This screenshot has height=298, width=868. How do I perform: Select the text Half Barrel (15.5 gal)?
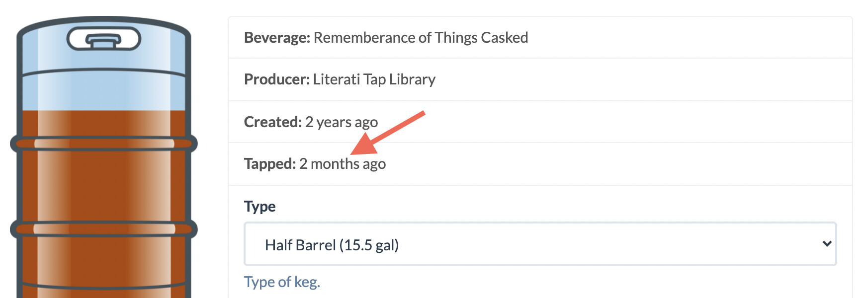[x=332, y=244]
